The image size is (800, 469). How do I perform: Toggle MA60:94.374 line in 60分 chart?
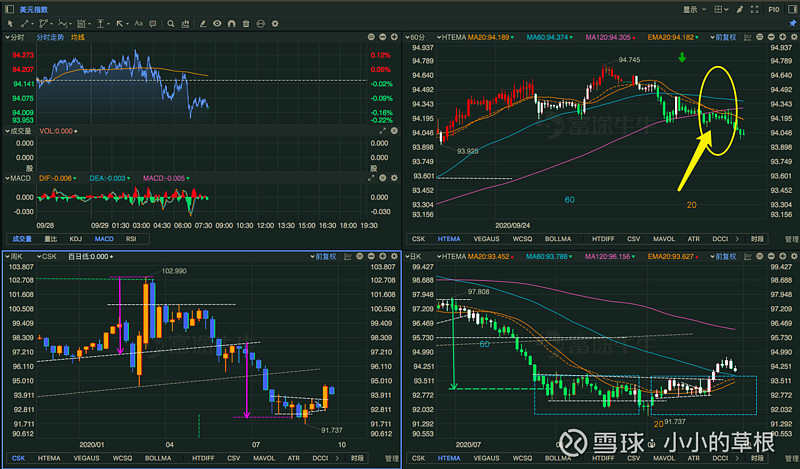(549, 37)
